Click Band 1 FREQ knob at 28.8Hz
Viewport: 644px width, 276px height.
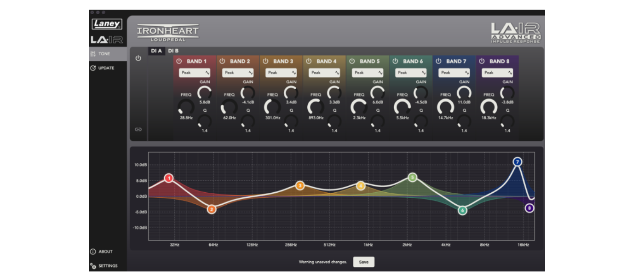point(186,107)
